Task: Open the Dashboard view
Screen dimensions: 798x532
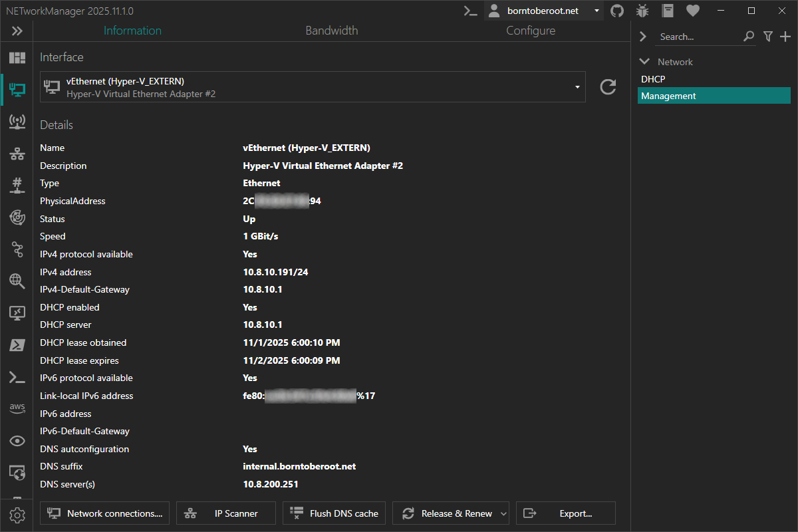Action: click(17, 58)
